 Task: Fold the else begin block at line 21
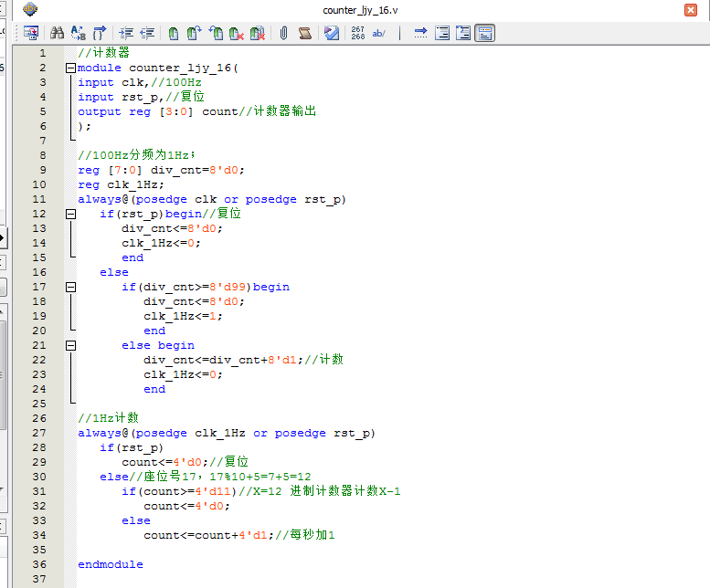[70, 345]
